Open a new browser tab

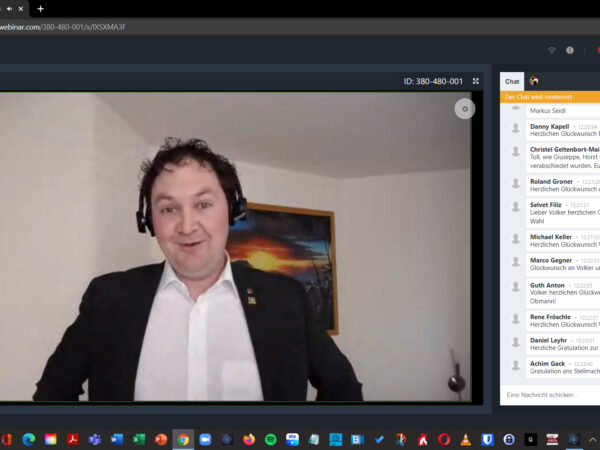click(41, 8)
